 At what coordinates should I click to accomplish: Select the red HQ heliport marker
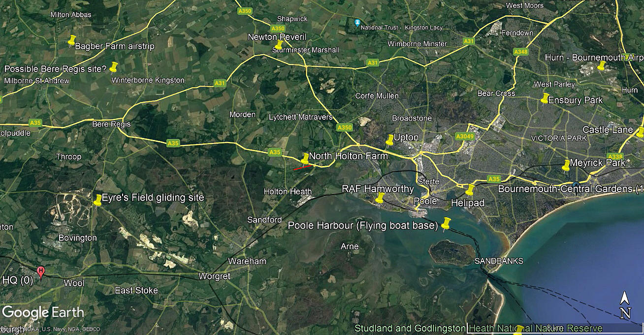(41, 272)
